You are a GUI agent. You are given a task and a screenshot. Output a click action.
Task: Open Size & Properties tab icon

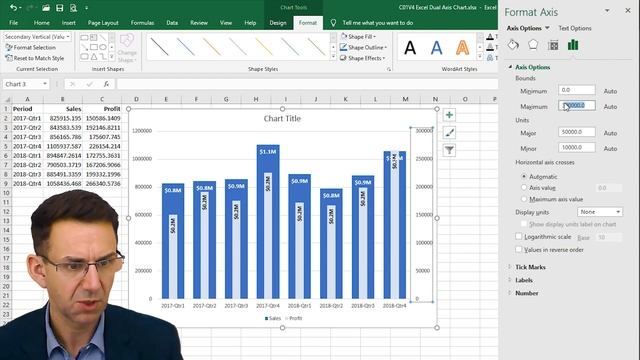(x=553, y=45)
